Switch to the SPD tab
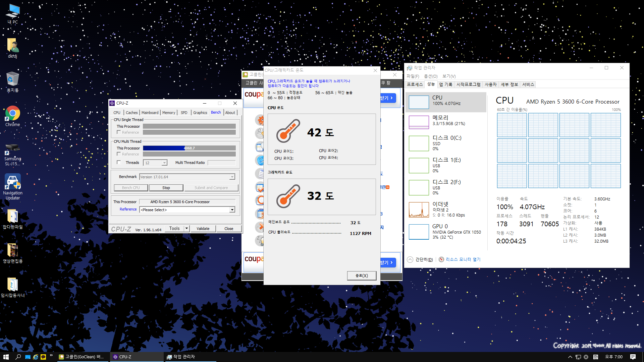Screen dimensions: 644x362 coord(184,113)
